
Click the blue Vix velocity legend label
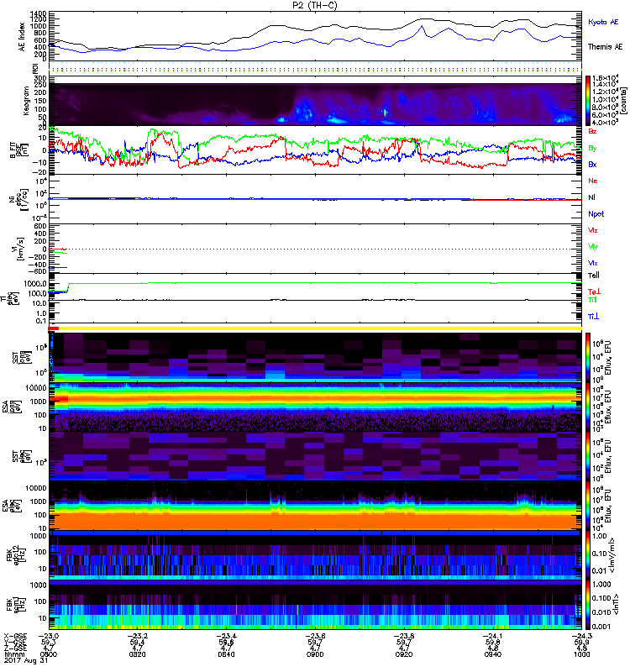(593, 263)
